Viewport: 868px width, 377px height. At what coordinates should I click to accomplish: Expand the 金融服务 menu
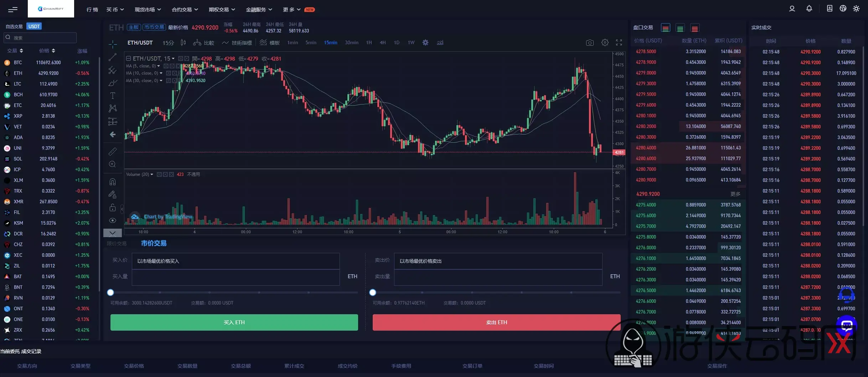coord(259,10)
